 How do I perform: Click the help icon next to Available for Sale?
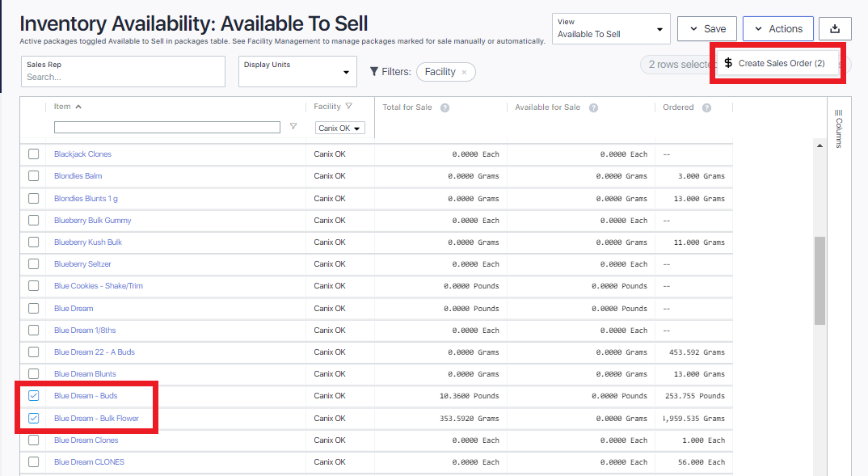[593, 107]
